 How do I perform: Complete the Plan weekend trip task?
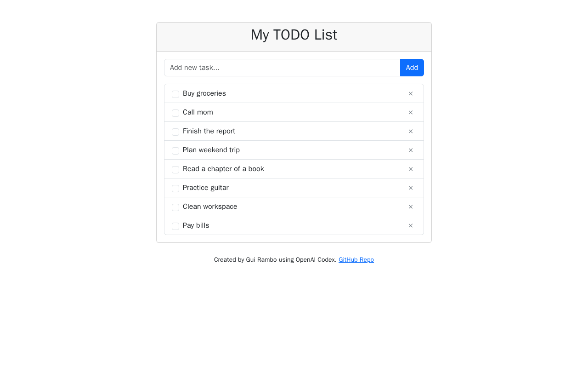pyautogui.click(x=175, y=151)
